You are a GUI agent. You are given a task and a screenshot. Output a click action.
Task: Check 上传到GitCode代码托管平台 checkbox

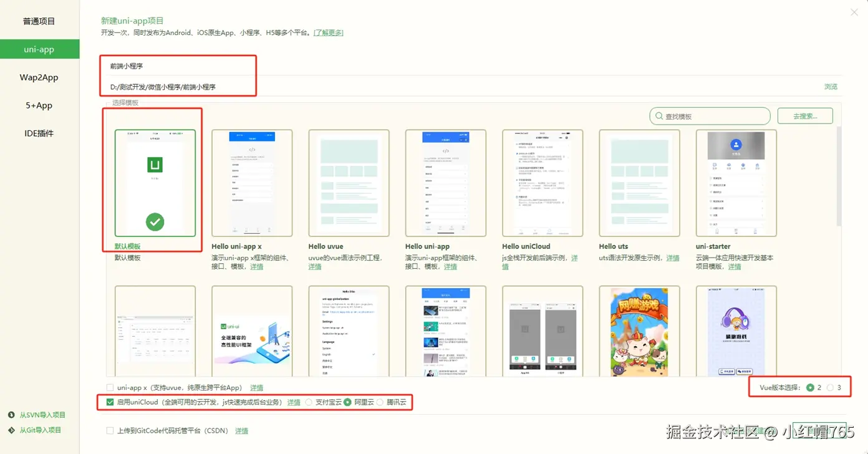coord(110,430)
